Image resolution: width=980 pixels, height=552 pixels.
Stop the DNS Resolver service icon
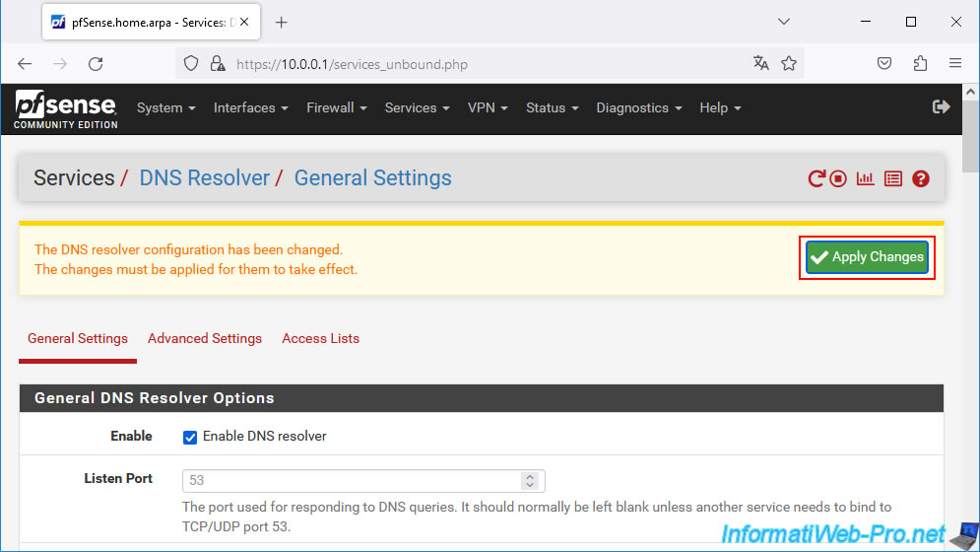pyautogui.click(x=838, y=179)
